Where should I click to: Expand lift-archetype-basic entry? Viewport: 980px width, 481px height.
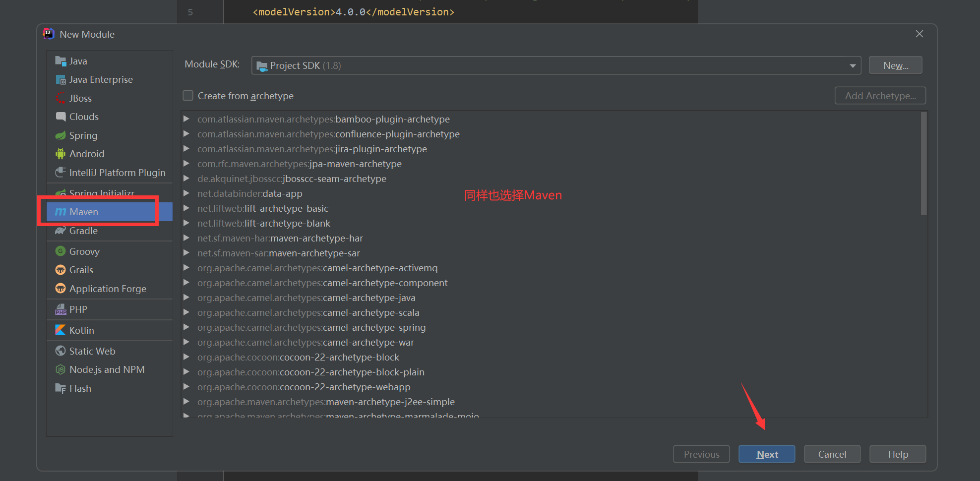(x=186, y=208)
